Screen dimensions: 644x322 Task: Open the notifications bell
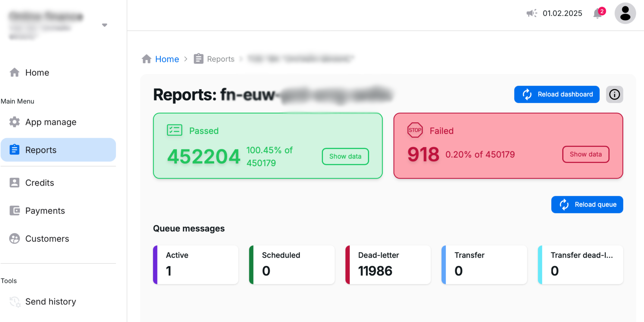pyautogui.click(x=598, y=14)
